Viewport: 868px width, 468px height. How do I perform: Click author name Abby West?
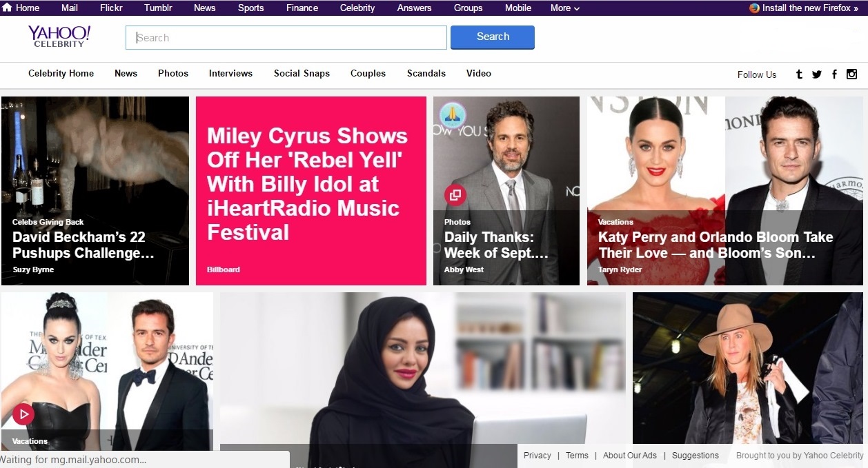tap(464, 269)
